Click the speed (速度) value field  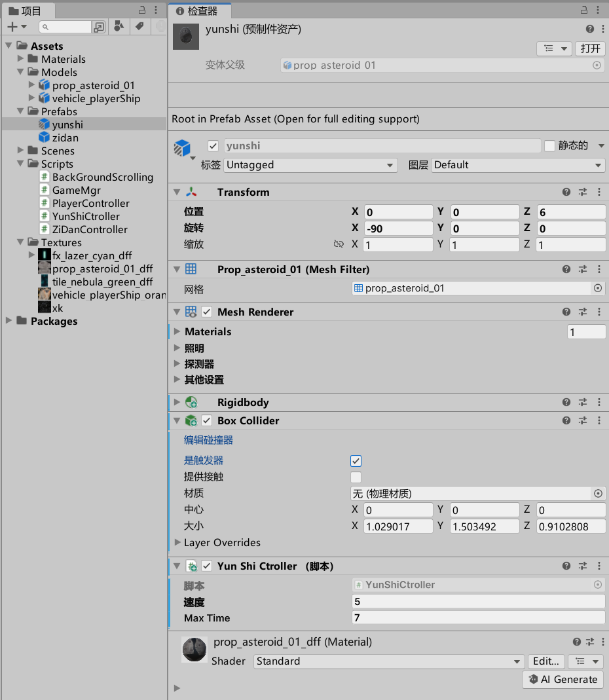[x=478, y=601]
